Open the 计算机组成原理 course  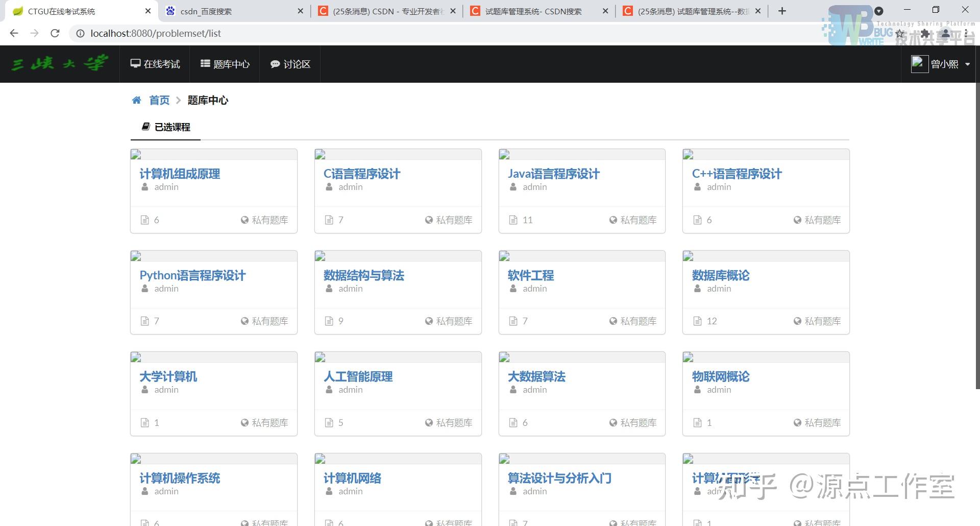pyautogui.click(x=180, y=174)
